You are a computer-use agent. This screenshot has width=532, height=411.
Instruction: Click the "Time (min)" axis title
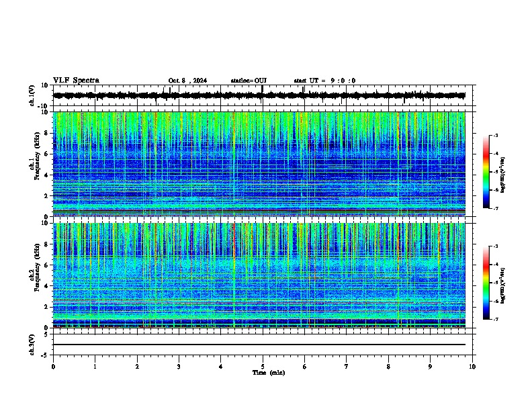click(x=269, y=373)
